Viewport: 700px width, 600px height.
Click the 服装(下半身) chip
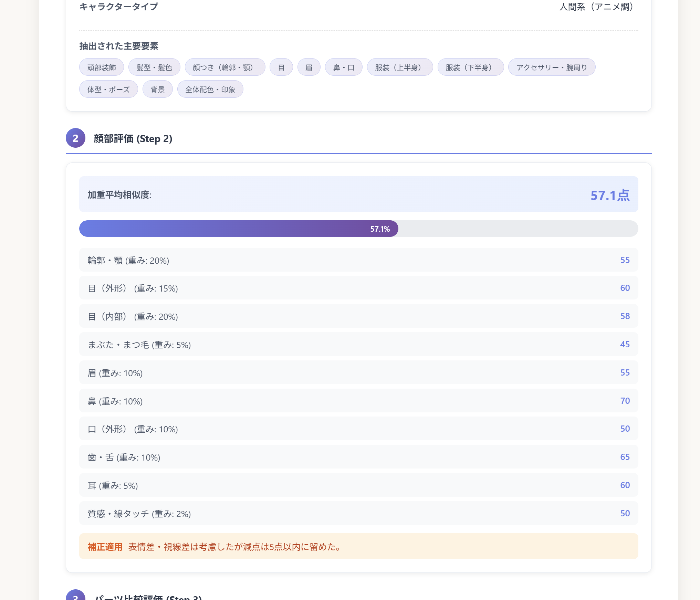coord(470,67)
